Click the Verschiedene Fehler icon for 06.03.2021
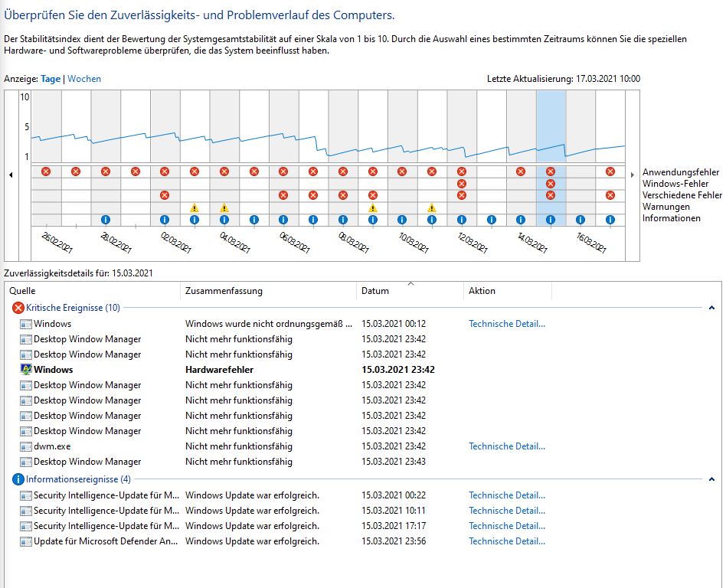 283,195
